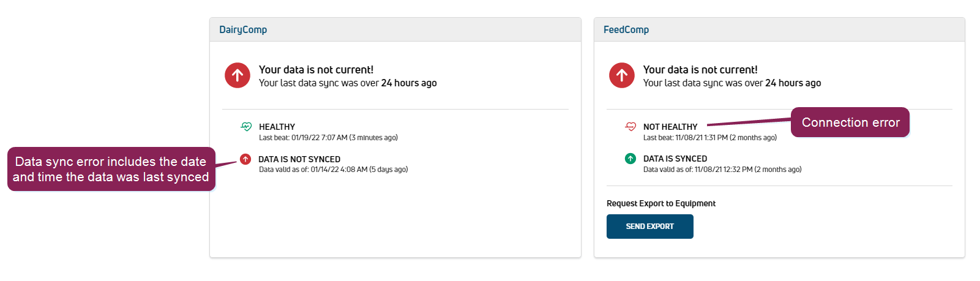Select FeedComp's "Your data is not current!" heading

(700, 70)
